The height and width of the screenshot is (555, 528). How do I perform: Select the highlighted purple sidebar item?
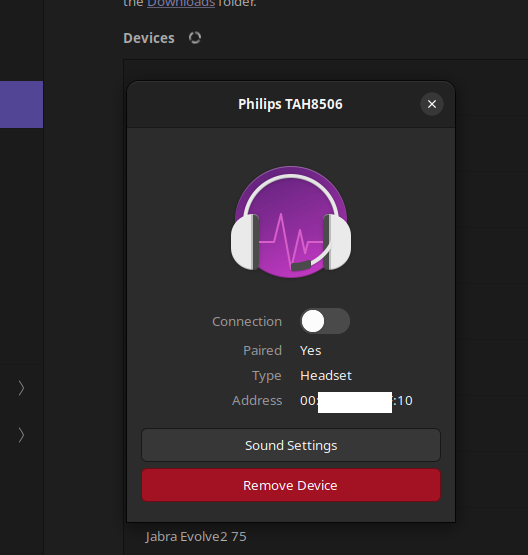point(21,104)
